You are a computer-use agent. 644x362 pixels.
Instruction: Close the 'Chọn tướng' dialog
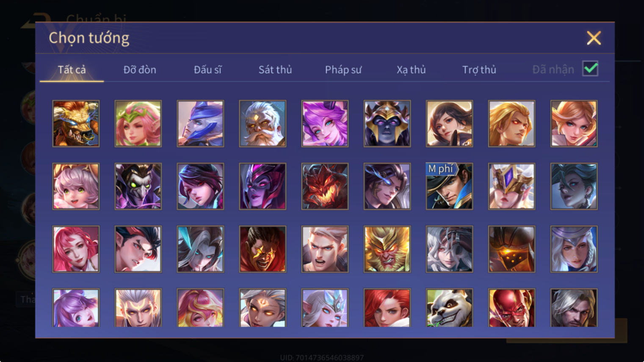click(x=594, y=38)
